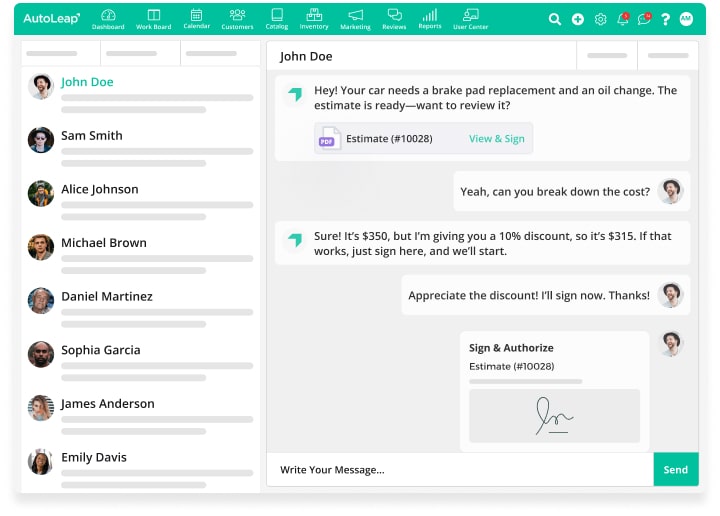Click the Marketing megaphone icon
This screenshot has height=516, width=720.
(x=355, y=16)
